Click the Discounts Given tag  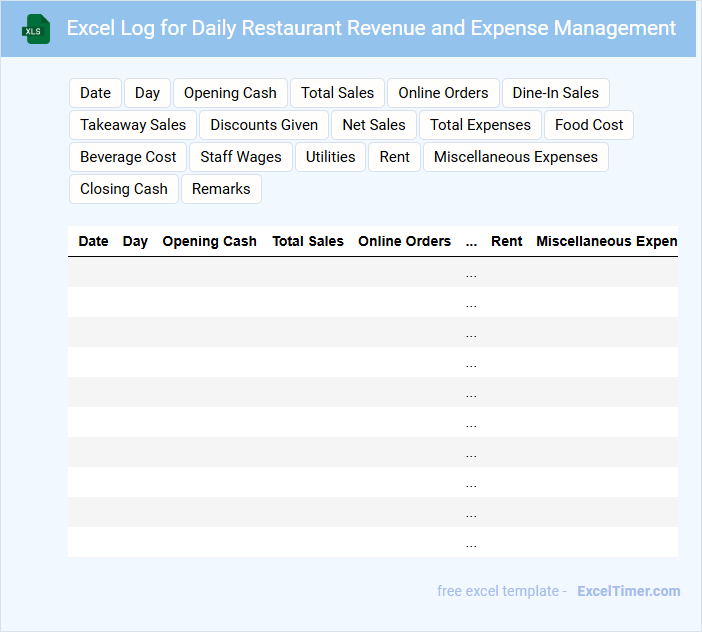[264, 125]
